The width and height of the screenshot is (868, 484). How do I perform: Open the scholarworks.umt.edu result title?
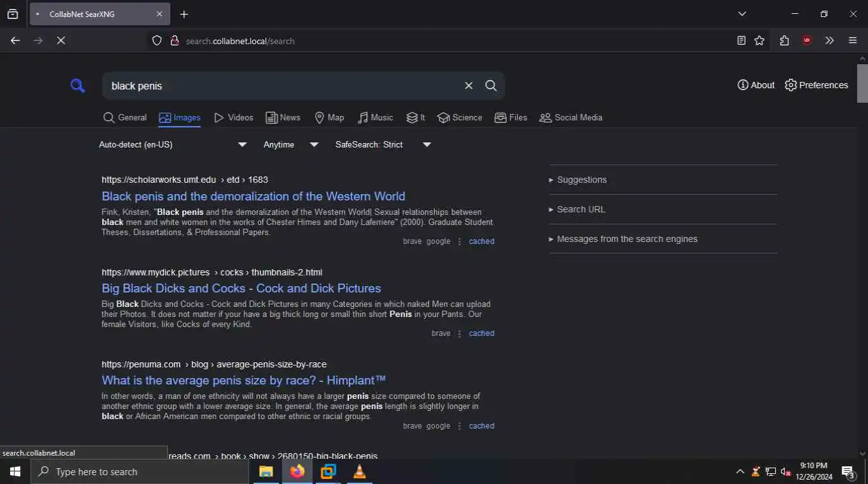click(254, 197)
